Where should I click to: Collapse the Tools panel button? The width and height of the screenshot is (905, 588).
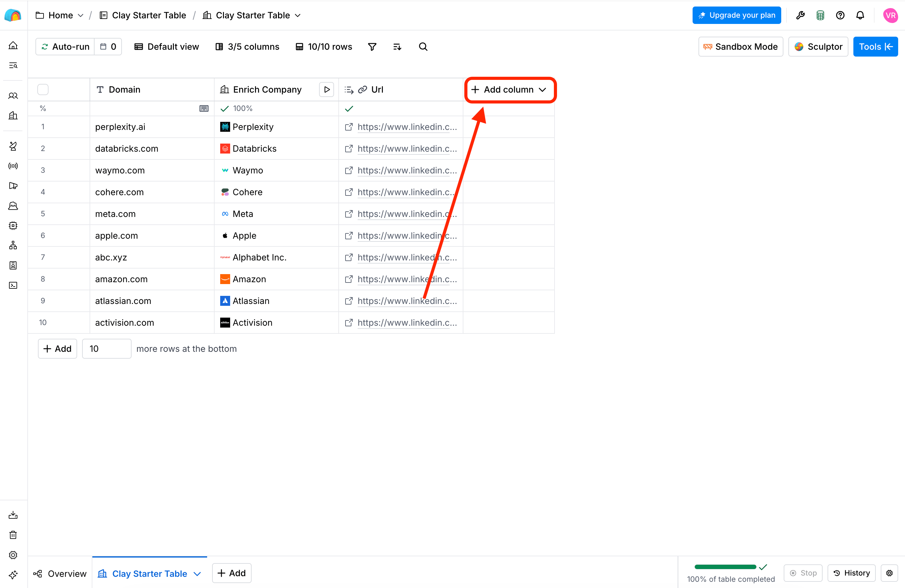click(876, 47)
